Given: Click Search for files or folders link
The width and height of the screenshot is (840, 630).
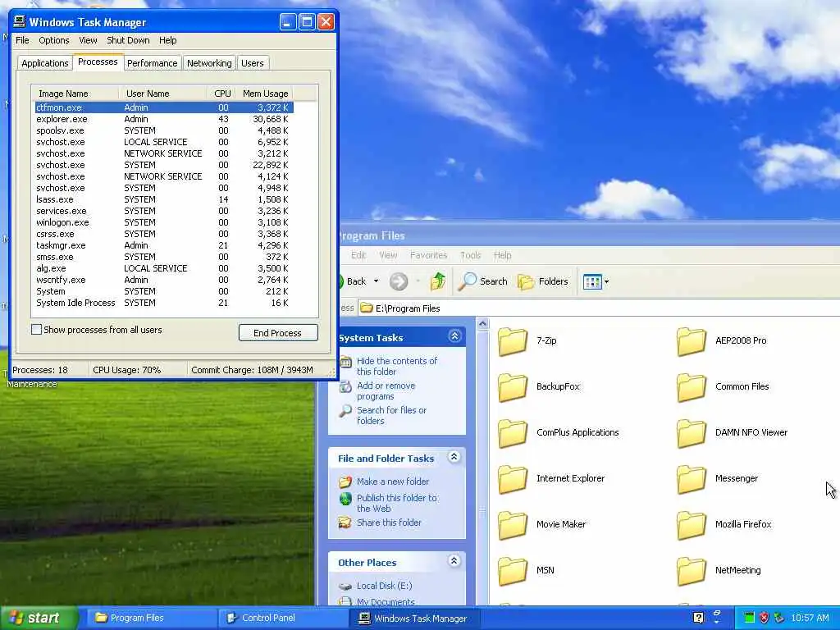Looking at the screenshot, I should point(391,416).
